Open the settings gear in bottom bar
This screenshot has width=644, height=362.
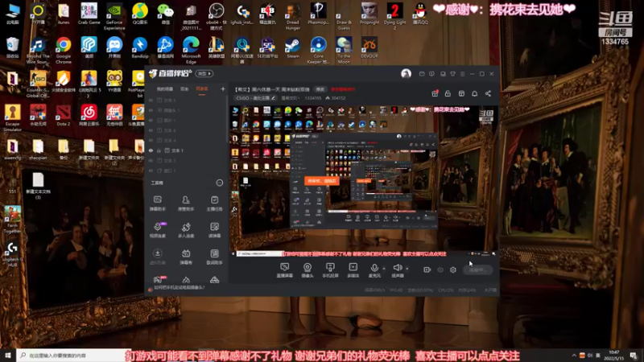coord(453,269)
